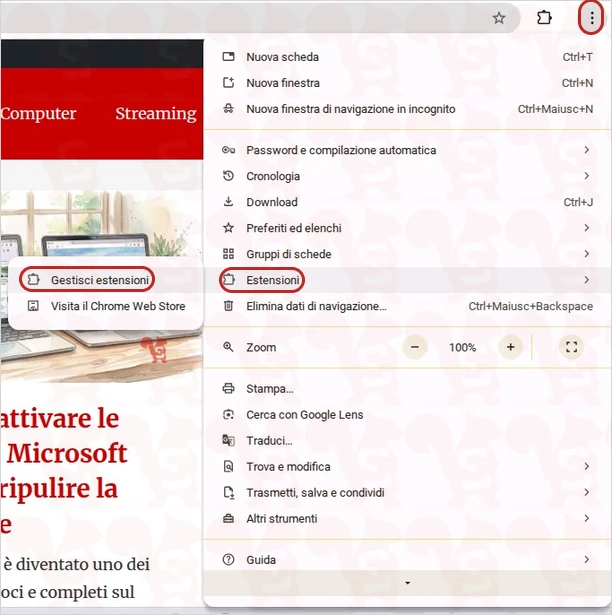The image size is (612, 615).
Task: Increase zoom with the plus button
Action: (x=510, y=347)
